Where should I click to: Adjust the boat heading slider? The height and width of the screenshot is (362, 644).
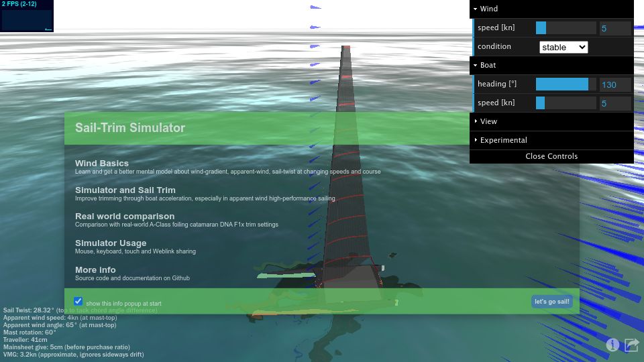[566, 84]
